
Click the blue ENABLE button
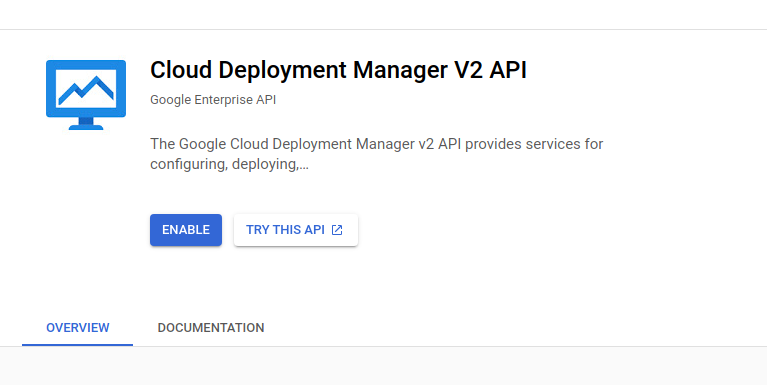point(186,230)
